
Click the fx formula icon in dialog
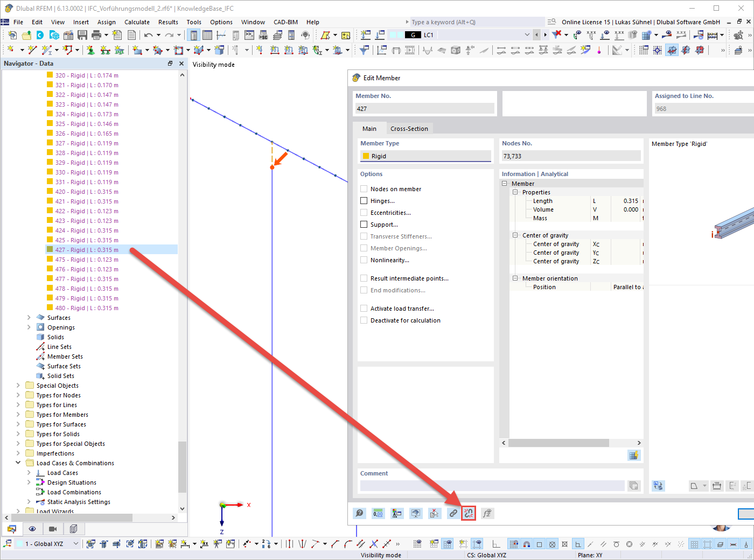pos(487,513)
